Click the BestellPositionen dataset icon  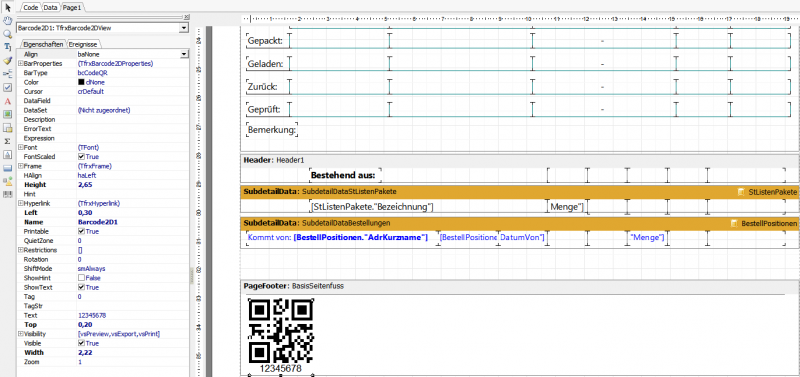[x=734, y=223]
